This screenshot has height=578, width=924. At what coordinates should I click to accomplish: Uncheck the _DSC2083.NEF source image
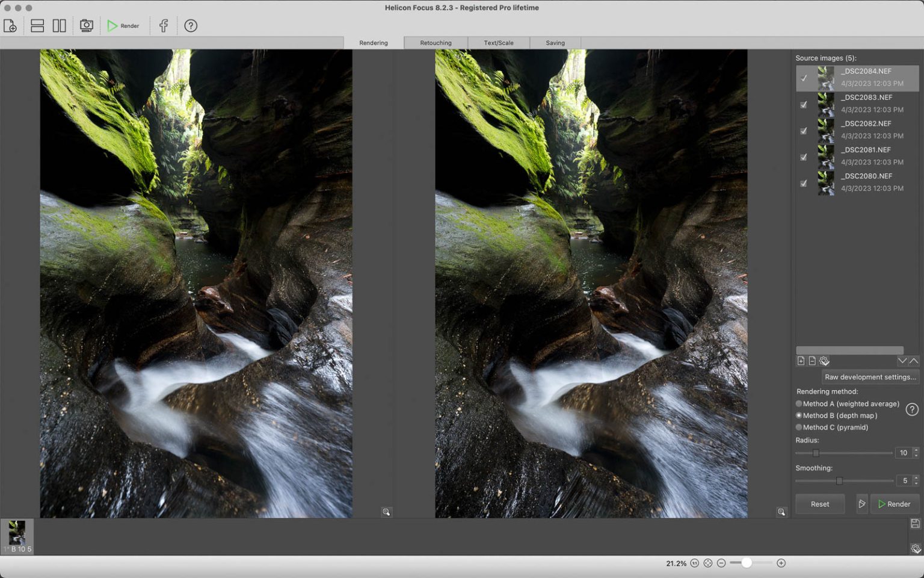[x=804, y=104]
